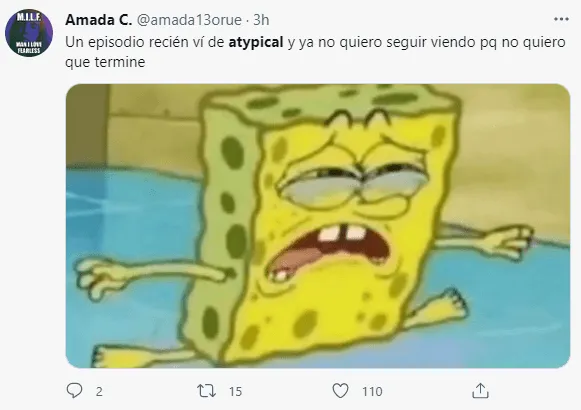Click the retweet count 15

235,391
